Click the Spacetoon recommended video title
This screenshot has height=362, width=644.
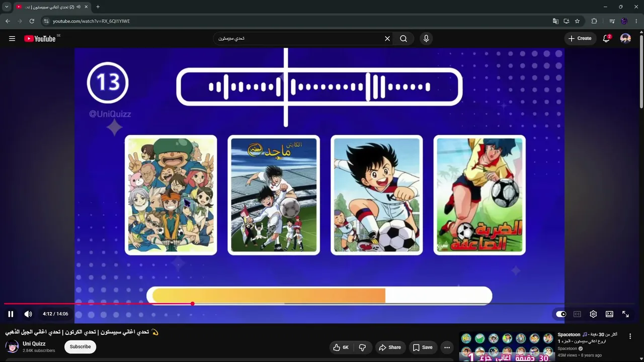588,338
